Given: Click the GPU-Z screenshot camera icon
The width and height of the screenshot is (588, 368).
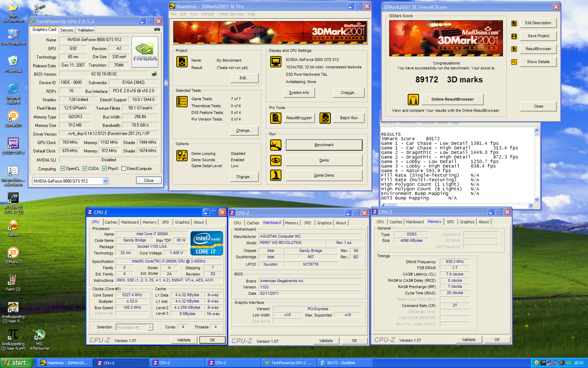Looking at the screenshot, I should pos(157,29).
